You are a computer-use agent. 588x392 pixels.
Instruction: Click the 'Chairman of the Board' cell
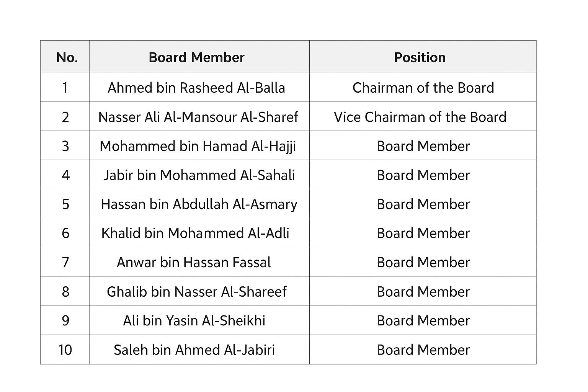pyautogui.click(x=423, y=88)
